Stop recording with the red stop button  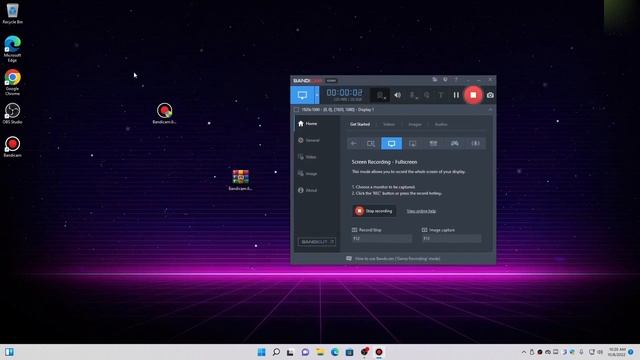(x=473, y=95)
